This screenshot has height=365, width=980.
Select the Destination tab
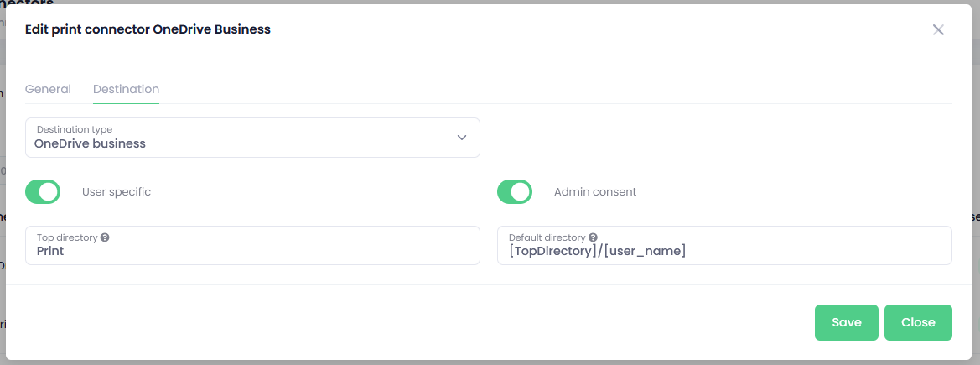[x=127, y=89]
